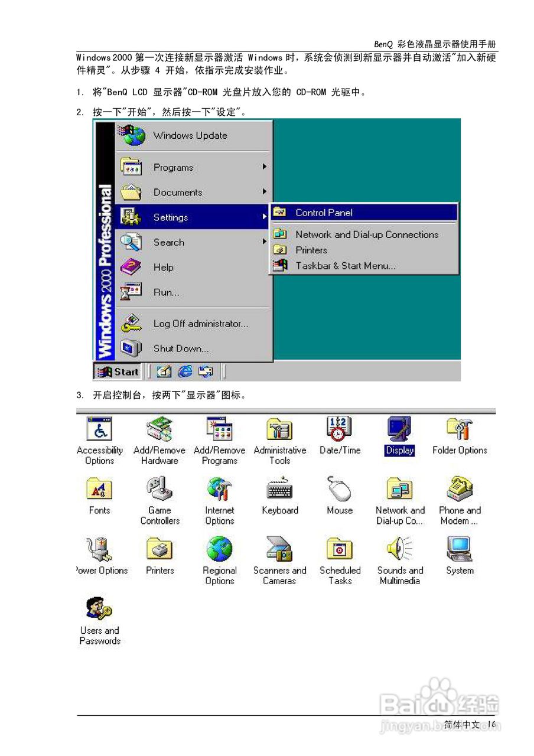
Task: Open Power Options icon
Action: (99, 550)
